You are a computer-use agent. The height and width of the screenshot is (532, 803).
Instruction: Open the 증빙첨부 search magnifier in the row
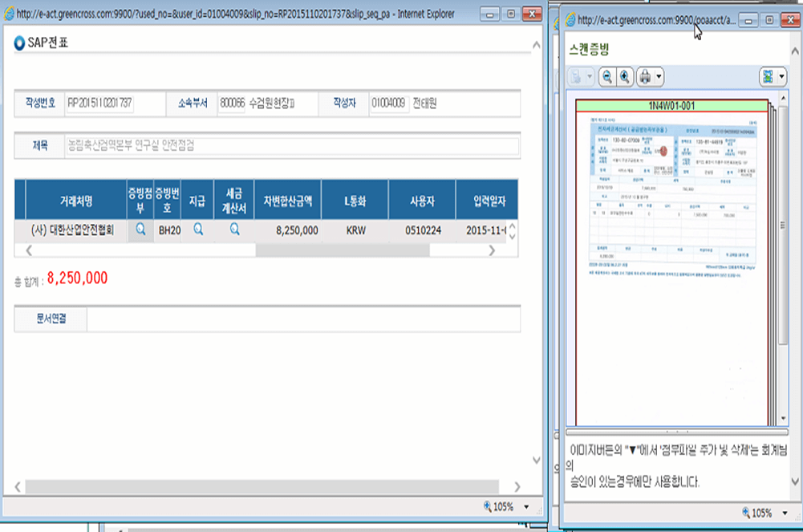(x=140, y=229)
